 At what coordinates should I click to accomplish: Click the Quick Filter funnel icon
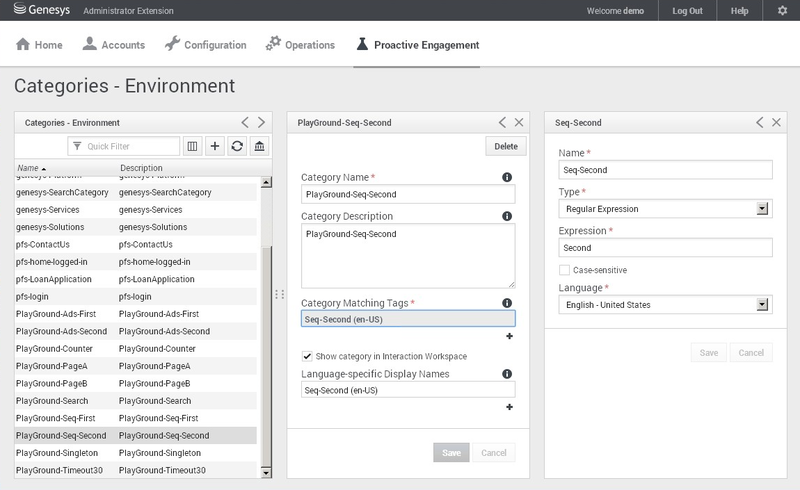click(77, 146)
